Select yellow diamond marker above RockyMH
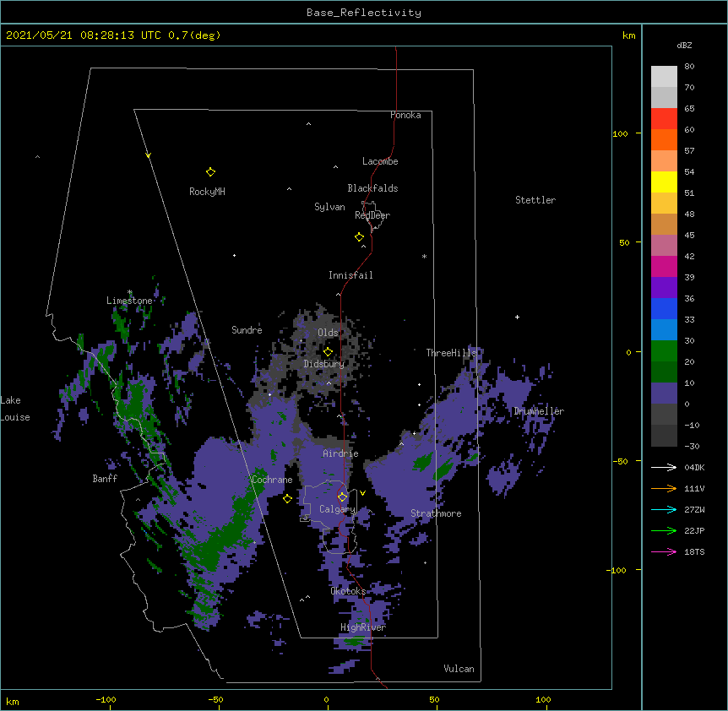Image resolution: width=728 pixels, height=711 pixels. click(210, 172)
